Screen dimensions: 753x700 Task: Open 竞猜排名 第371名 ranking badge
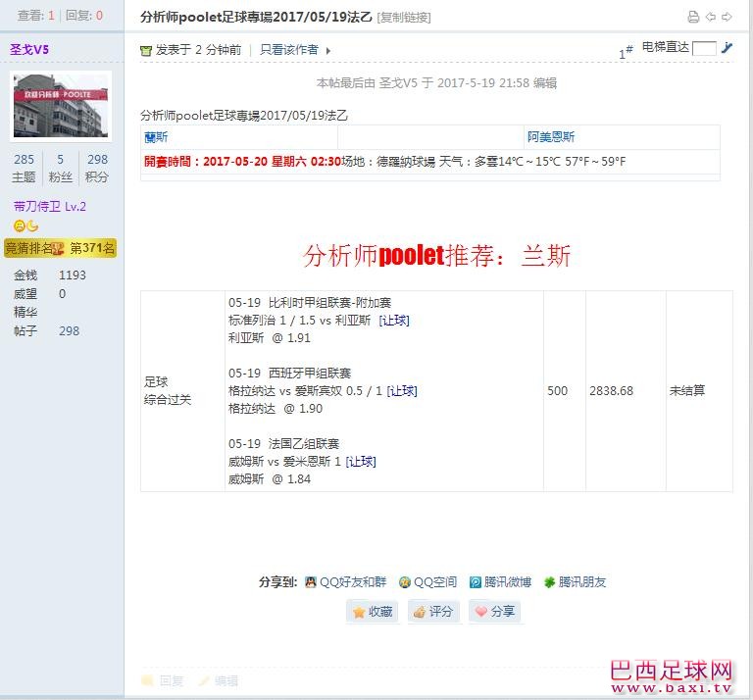coord(61,248)
